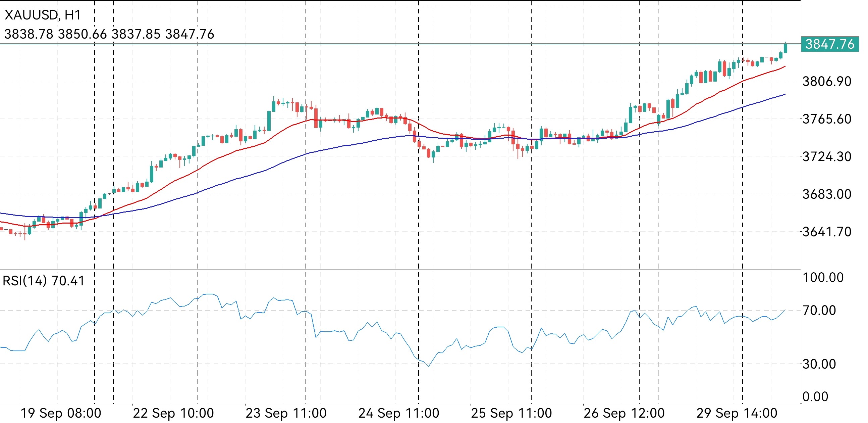
Task: Click the 70.00 RSI overbought level label
Action: coord(819,310)
